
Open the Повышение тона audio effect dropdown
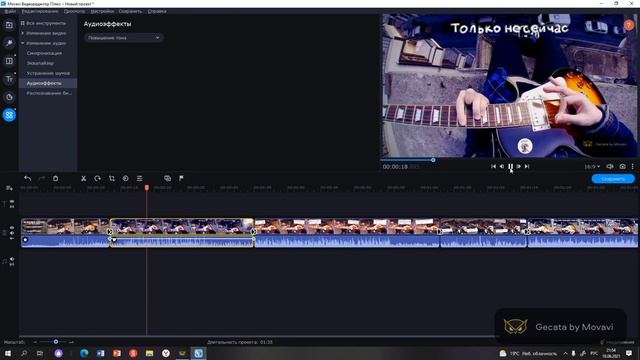click(x=124, y=38)
